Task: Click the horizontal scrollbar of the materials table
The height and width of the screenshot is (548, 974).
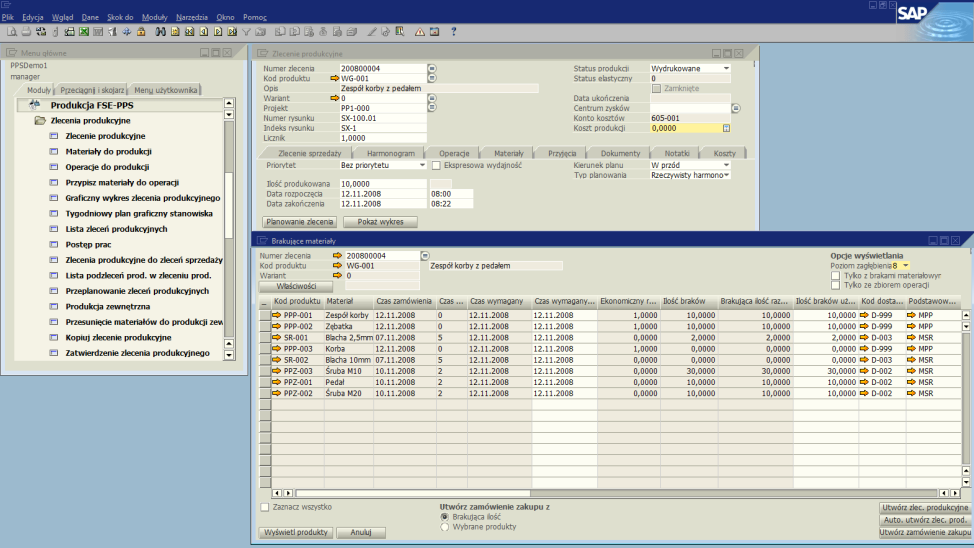Action: pos(618,493)
